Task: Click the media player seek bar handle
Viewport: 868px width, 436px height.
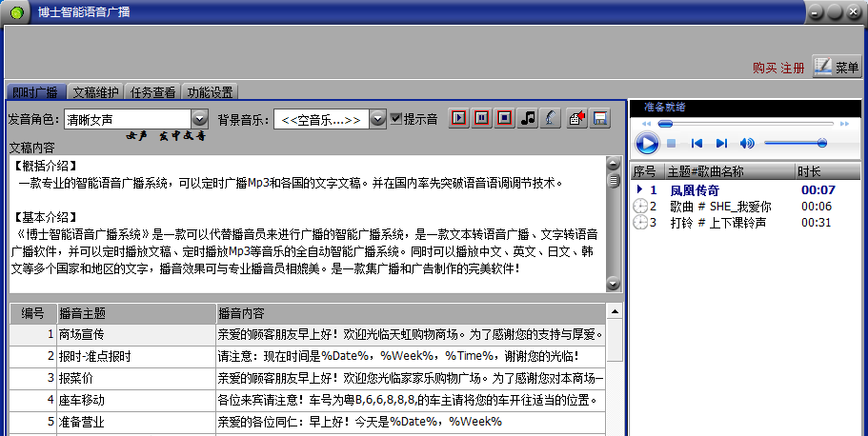Action: [665, 124]
